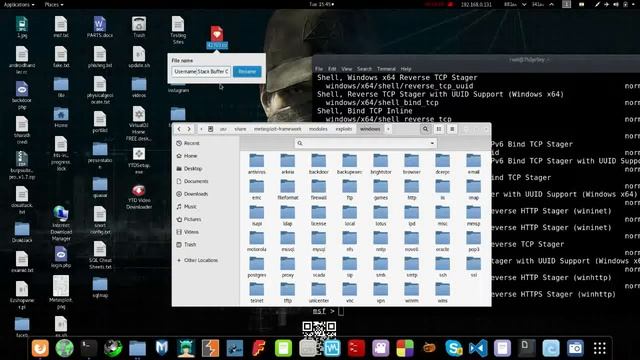This screenshot has width=640, height=360.
Task: Open the 'fileformat' folder
Action: point(288,190)
